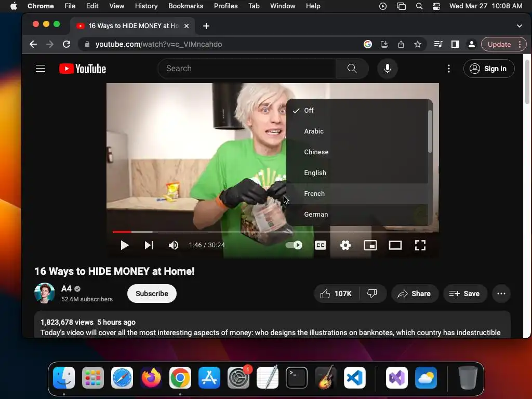Bookmark this tab with star icon
The image size is (532, 399).
pos(418,44)
